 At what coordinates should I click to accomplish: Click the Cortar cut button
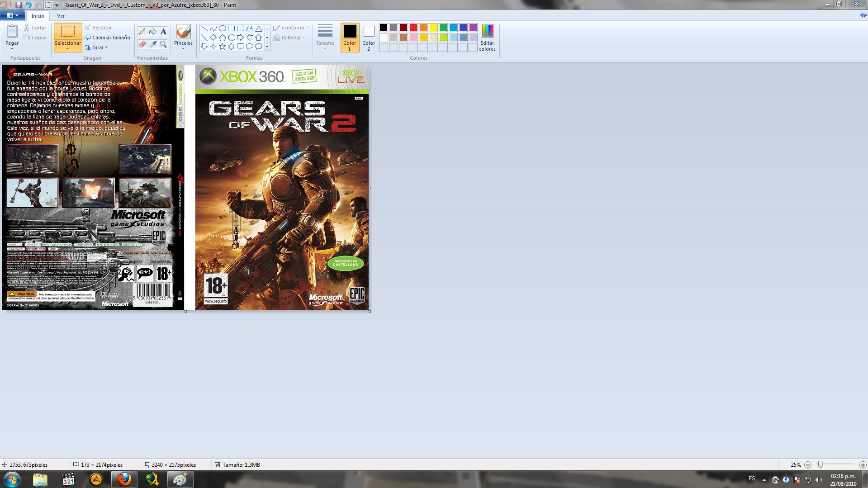click(35, 28)
